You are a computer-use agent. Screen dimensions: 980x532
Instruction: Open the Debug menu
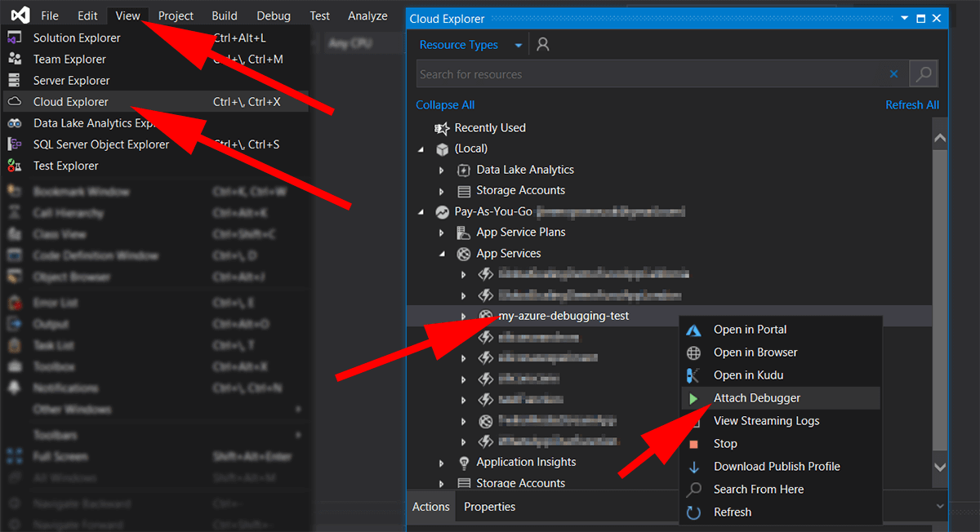coord(274,16)
